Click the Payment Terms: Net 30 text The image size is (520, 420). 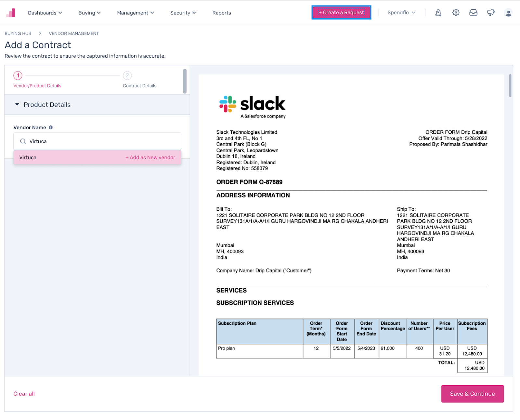(x=423, y=270)
